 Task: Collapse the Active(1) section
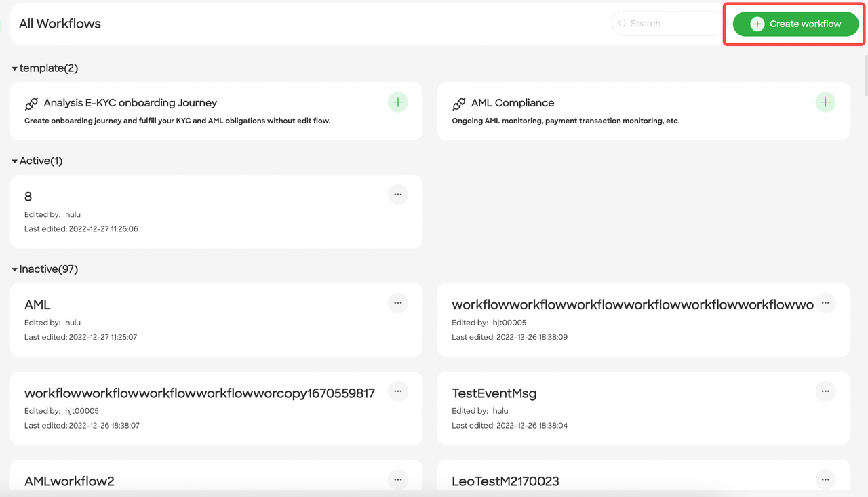click(14, 161)
